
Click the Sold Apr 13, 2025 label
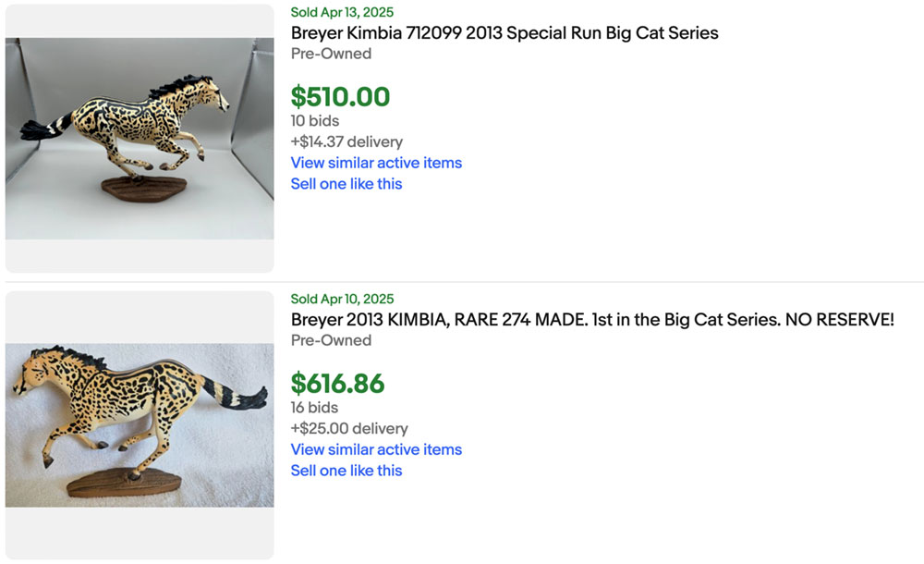click(x=342, y=12)
